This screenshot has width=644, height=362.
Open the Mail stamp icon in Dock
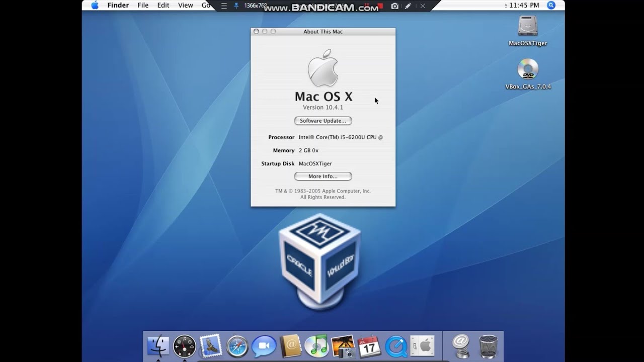click(x=211, y=345)
